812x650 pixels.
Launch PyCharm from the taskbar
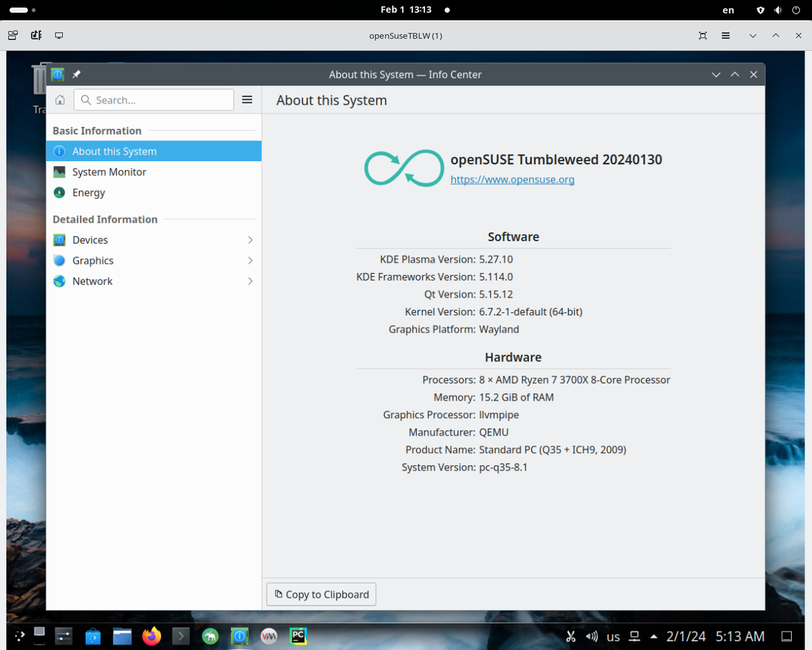298,636
